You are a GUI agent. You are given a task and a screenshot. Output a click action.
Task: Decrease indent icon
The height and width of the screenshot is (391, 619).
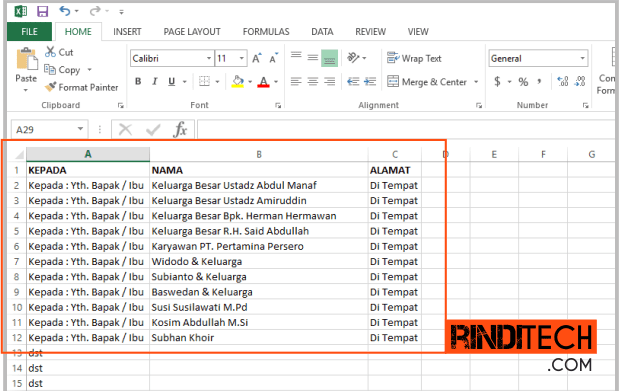353,81
